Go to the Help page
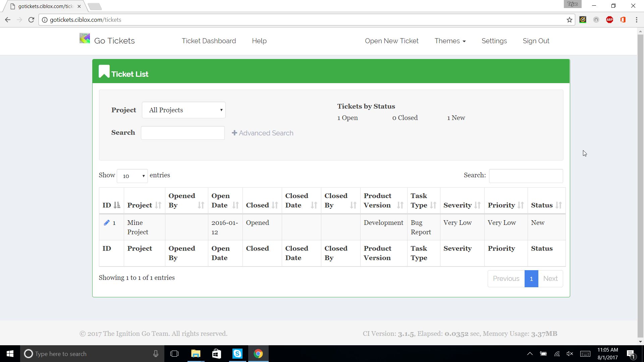This screenshot has width=644, height=362. coord(259,41)
